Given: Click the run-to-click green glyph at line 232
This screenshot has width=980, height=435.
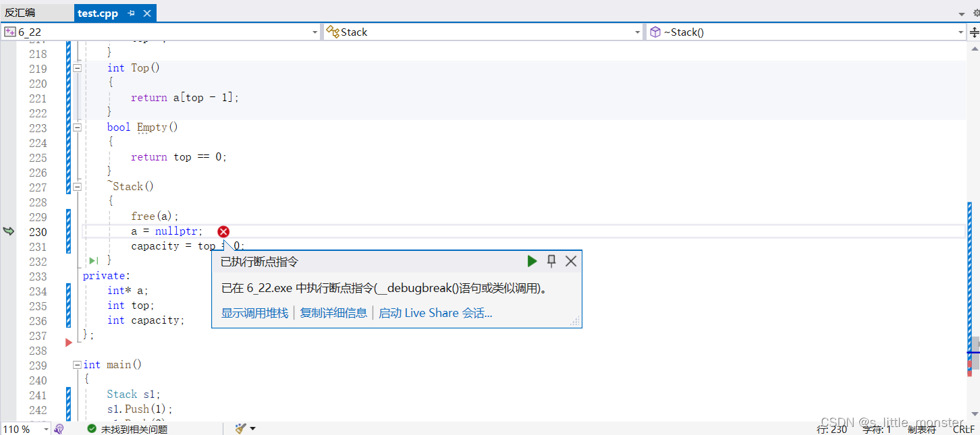Looking at the screenshot, I should coord(94,261).
